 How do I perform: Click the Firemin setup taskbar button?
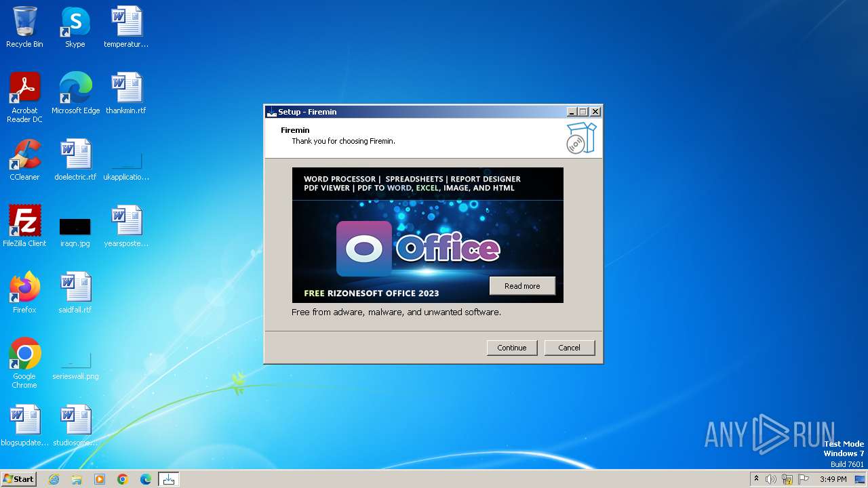169,479
